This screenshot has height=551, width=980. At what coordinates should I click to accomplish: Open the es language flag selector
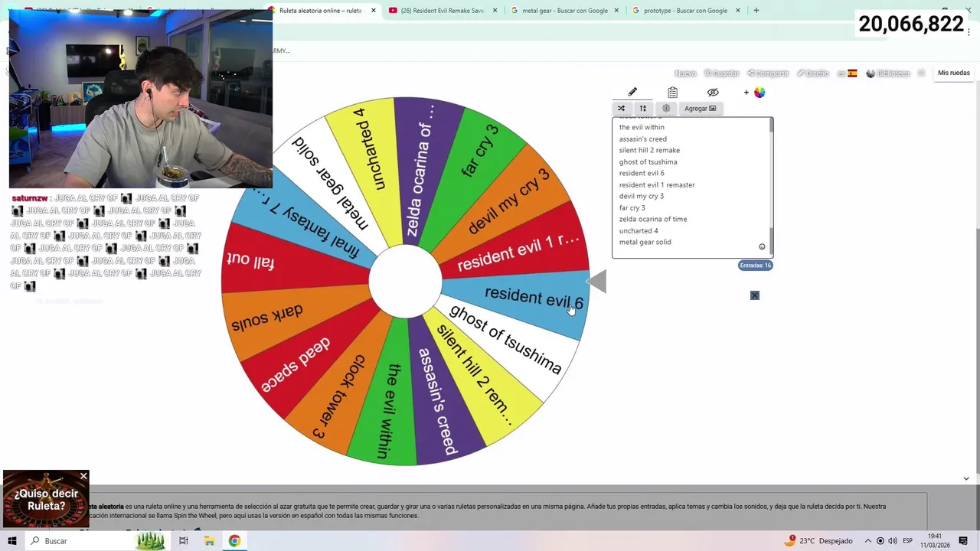point(847,73)
